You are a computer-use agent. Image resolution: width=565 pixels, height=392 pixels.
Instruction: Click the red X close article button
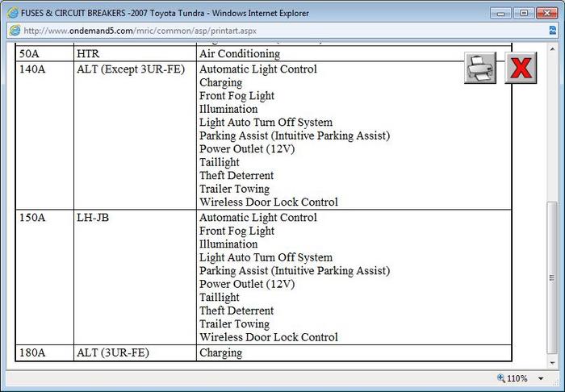pyautogui.click(x=521, y=68)
